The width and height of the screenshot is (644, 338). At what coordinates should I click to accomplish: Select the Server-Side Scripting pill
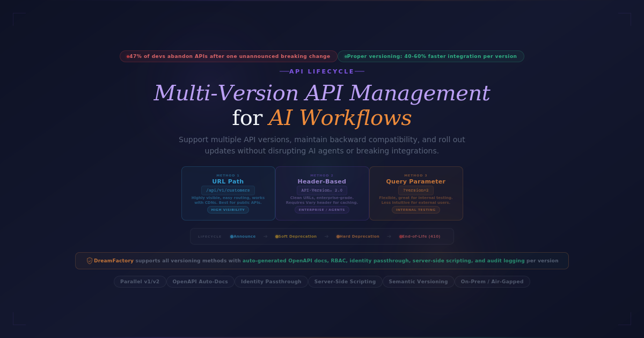coord(345,282)
